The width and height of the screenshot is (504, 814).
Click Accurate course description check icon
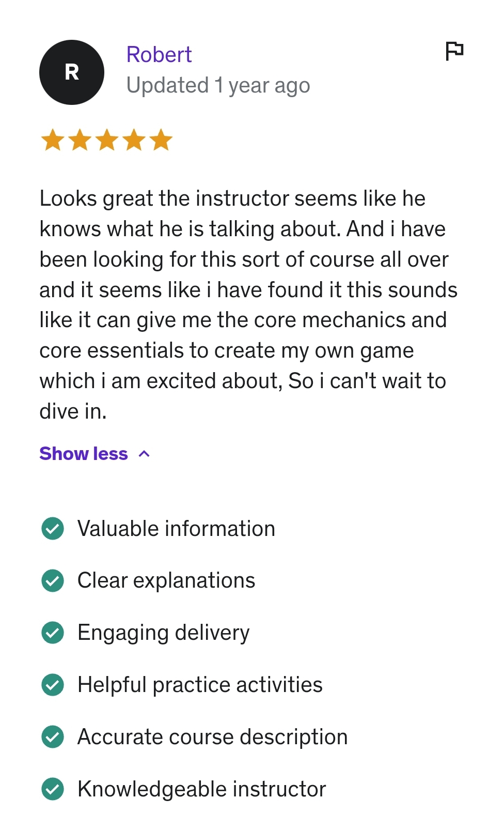point(53,737)
